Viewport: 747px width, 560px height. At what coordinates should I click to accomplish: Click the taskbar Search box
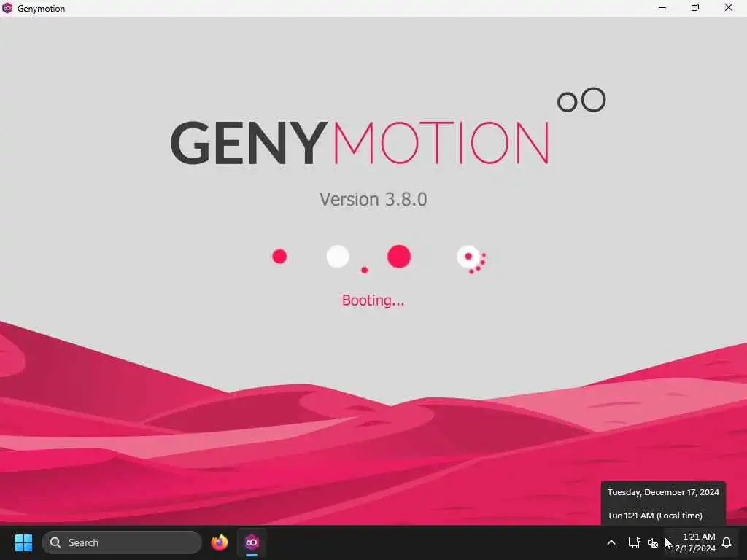122,542
